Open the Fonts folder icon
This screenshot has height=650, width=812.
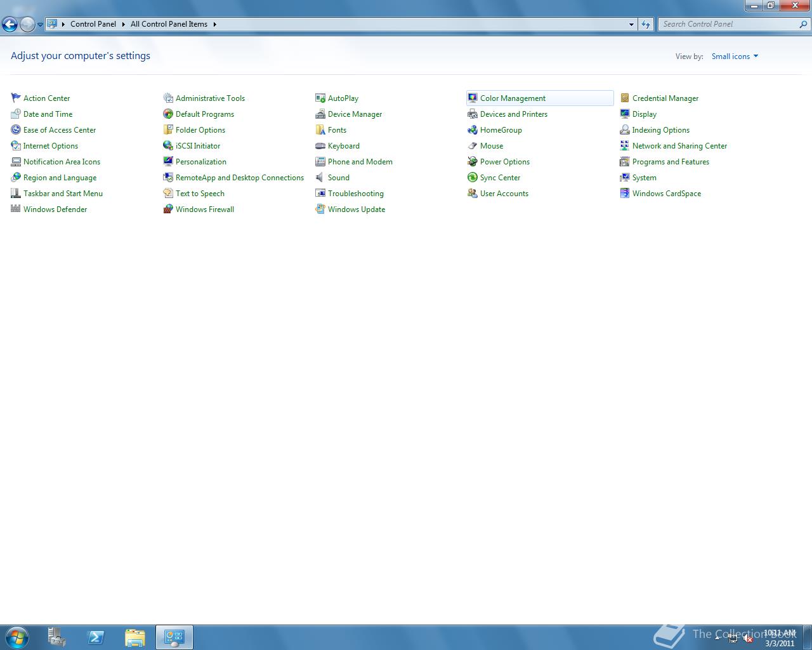point(320,129)
